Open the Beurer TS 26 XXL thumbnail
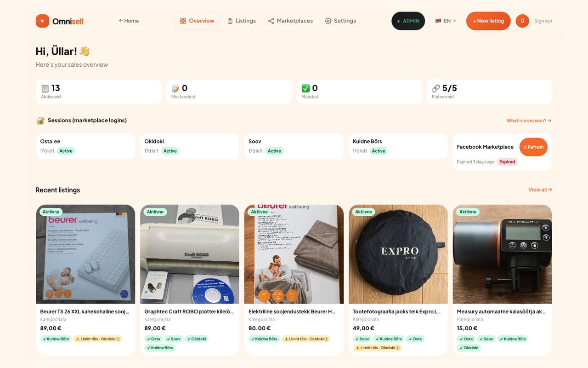 (x=85, y=254)
